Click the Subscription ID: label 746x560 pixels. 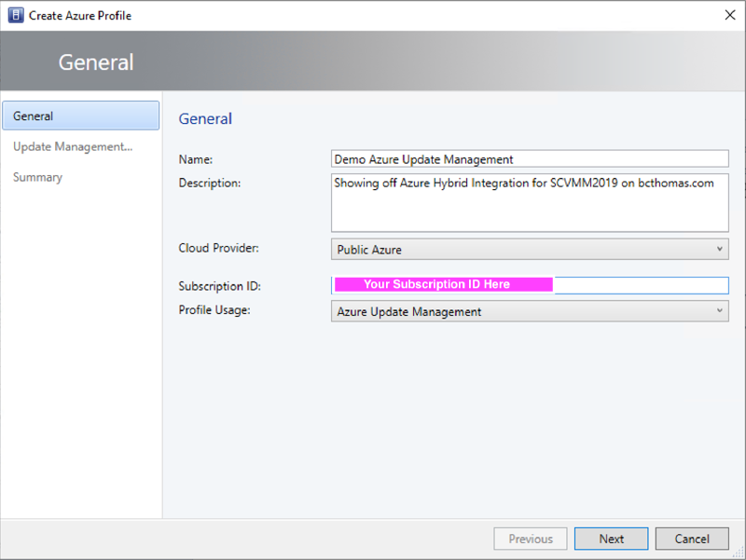click(219, 286)
